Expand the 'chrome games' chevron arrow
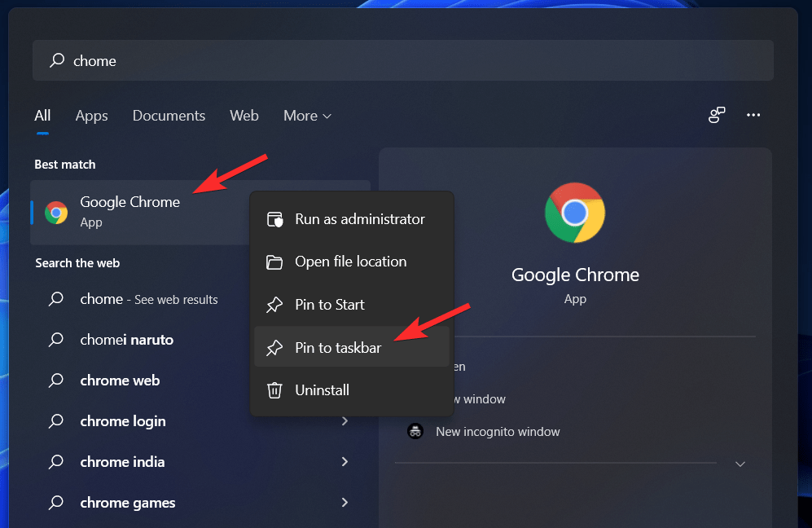812x528 pixels. coord(345,502)
